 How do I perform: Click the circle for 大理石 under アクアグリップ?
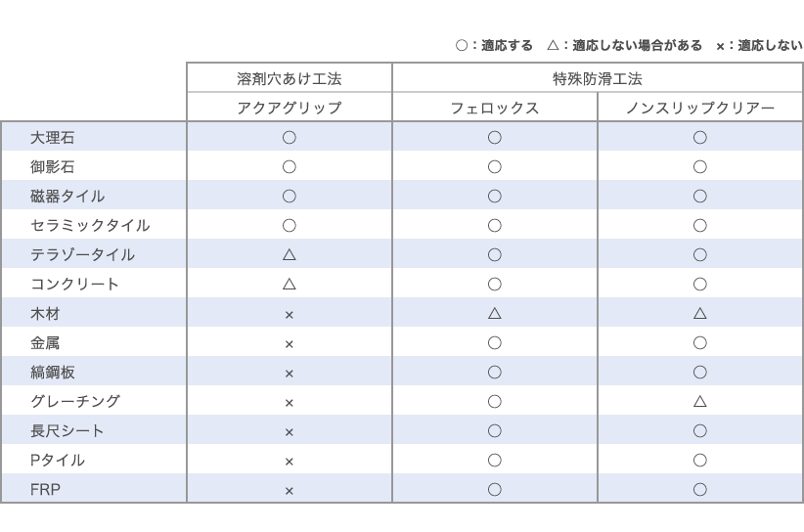(x=290, y=137)
